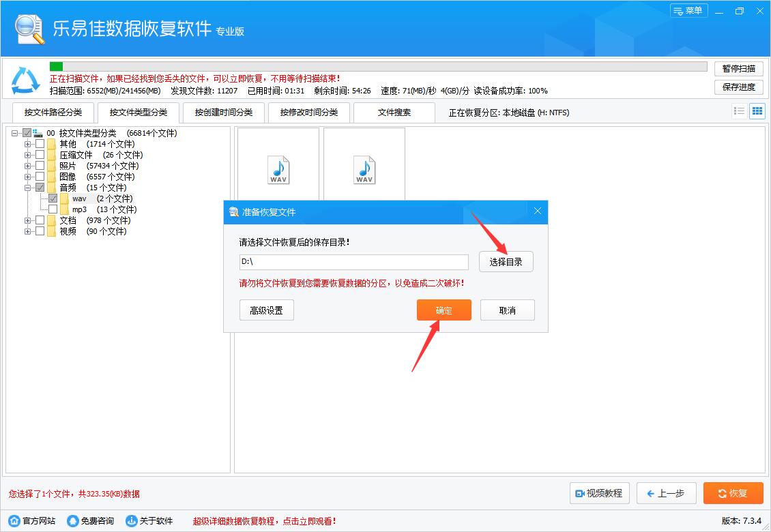This screenshot has height=532, width=771.
Task: Switch to 按文件路径分类 tab
Action: [53, 112]
